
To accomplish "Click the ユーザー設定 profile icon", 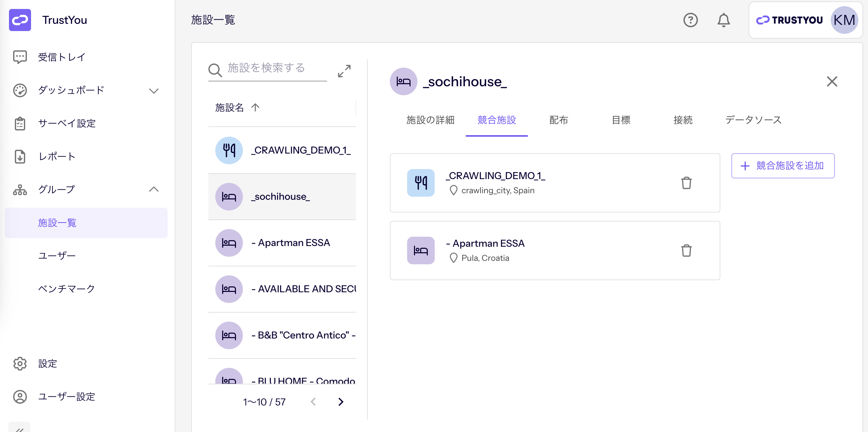I will tap(20, 397).
